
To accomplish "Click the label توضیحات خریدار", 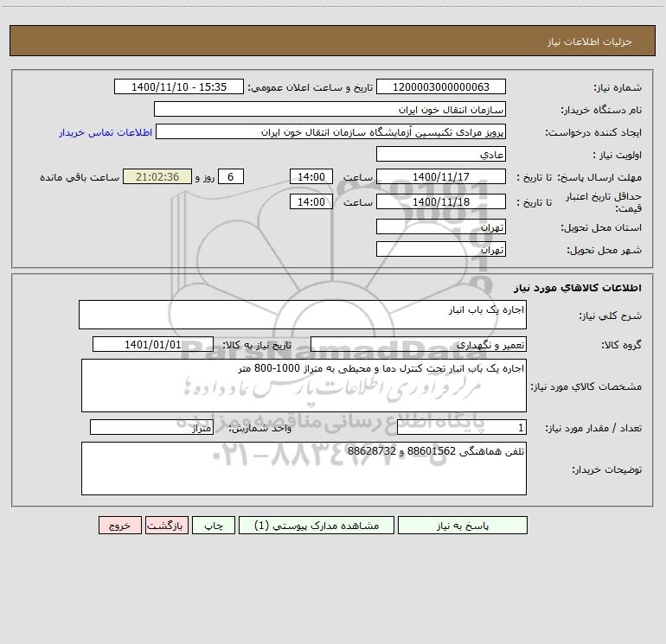I will tap(606, 469).
